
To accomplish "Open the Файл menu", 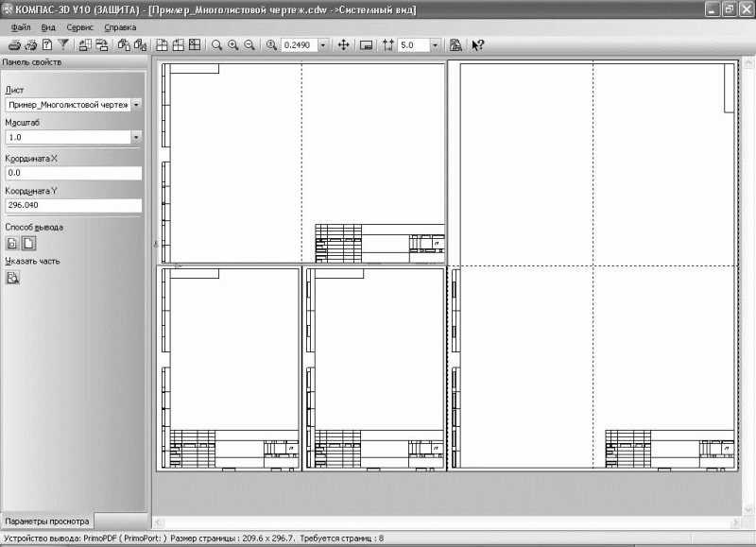I will [x=21, y=27].
